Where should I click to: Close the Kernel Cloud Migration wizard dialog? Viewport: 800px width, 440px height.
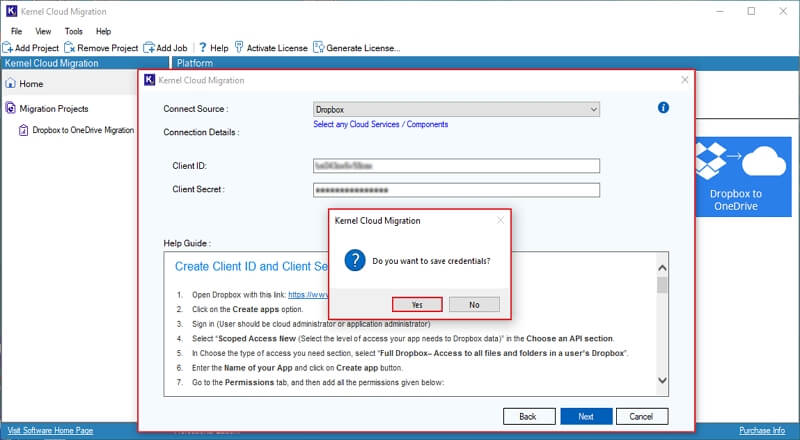[x=684, y=80]
